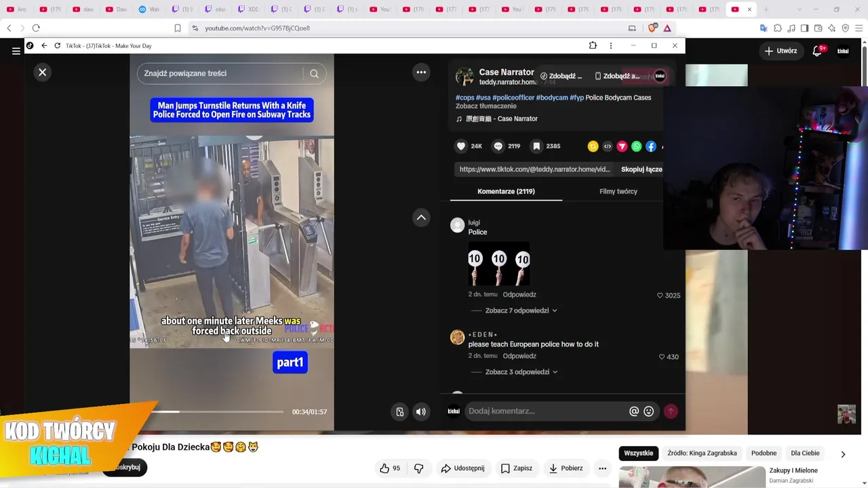Viewport: 868px width, 488px height.
Task: Save the video with the bookmark icon (2385)
Action: click(536, 146)
